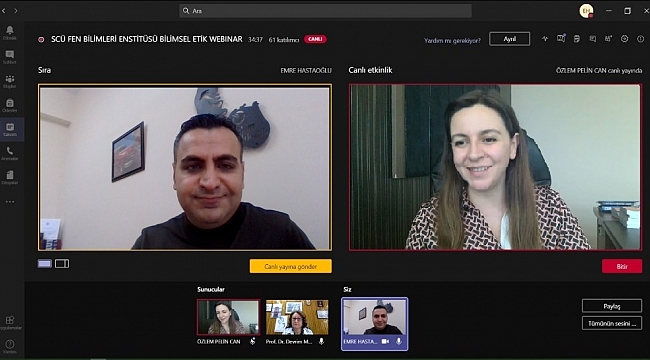Click the Canlı etkinlik live video
The width and height of the screenshot is (650, 360).
tap(495, 168)
